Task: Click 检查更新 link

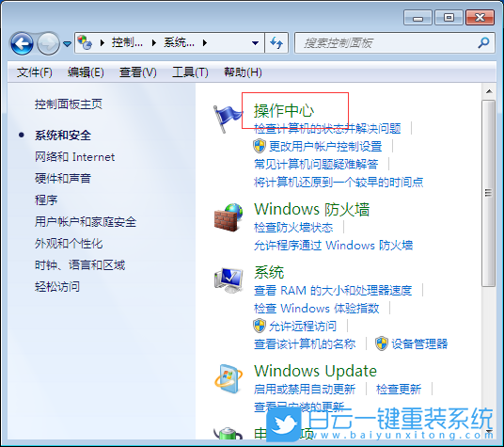Action: click(399, 390)
